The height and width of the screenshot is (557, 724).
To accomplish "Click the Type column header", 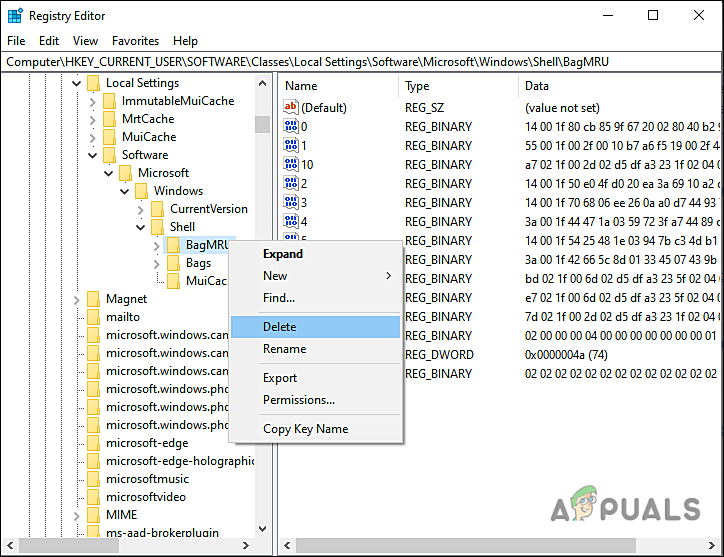I will tap(459, 86).
